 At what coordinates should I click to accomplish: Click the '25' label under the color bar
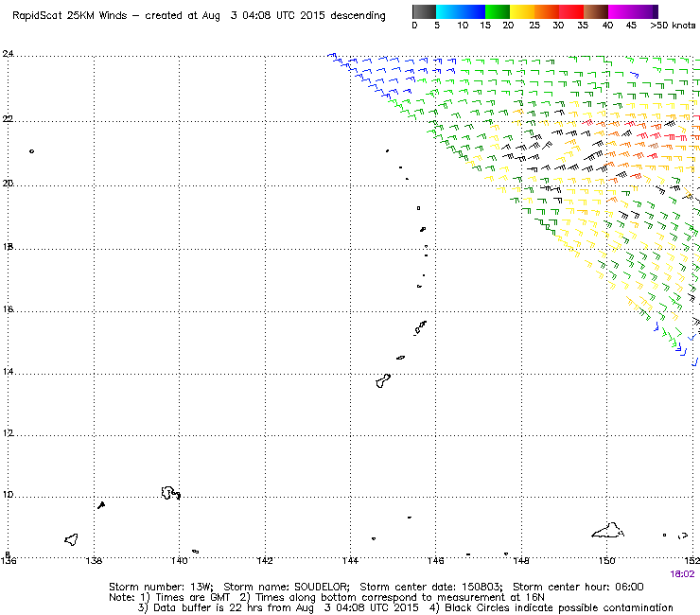pyautogui.click(x=534, y=26)
